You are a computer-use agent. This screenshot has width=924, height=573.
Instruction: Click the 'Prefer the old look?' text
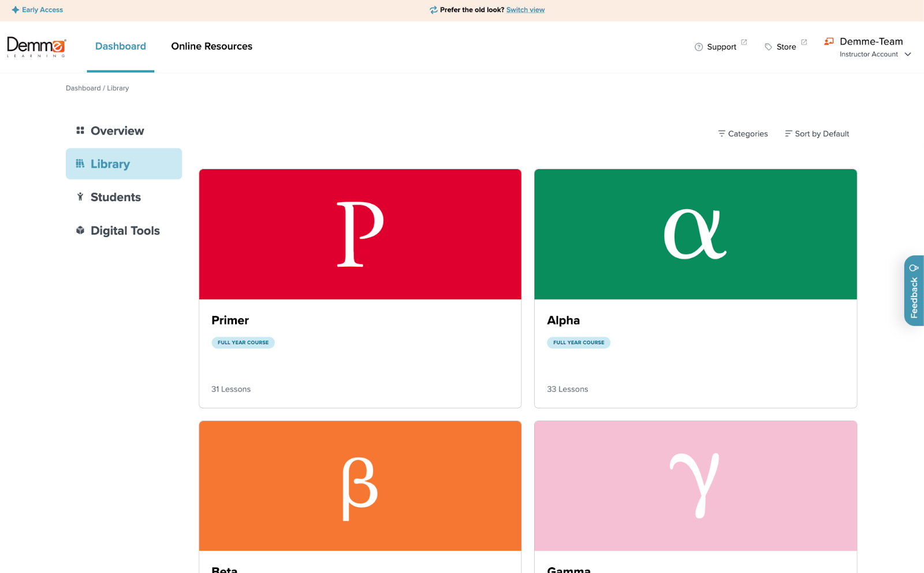point(472,10)
